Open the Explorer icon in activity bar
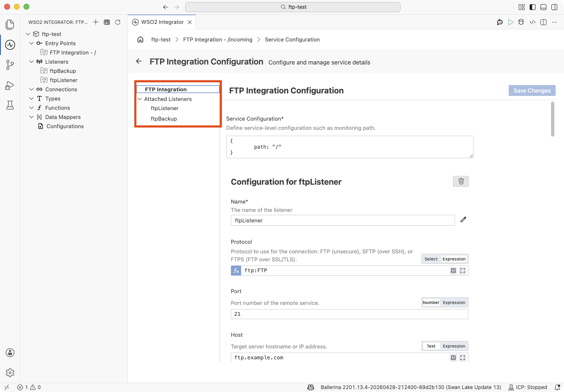 click(x=10, y=25)
